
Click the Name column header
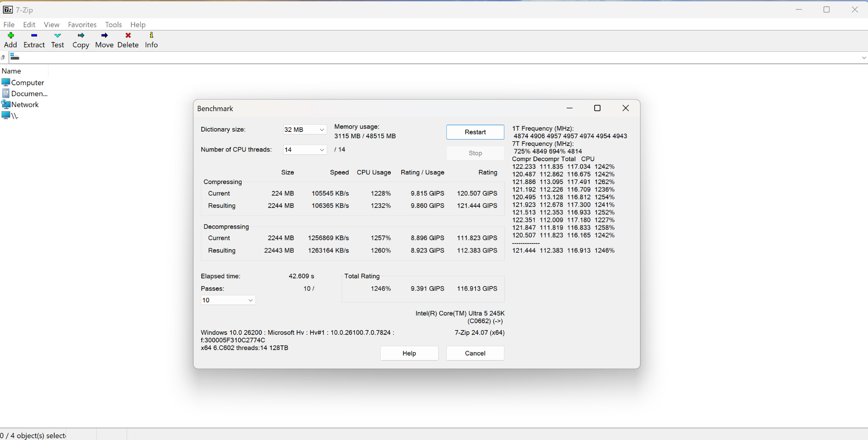[12, 71]
